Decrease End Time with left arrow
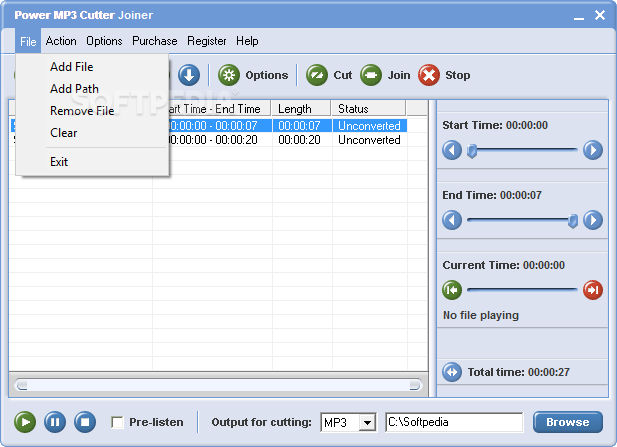This screenshot has width=617, height=447. [x=452, y=220]
